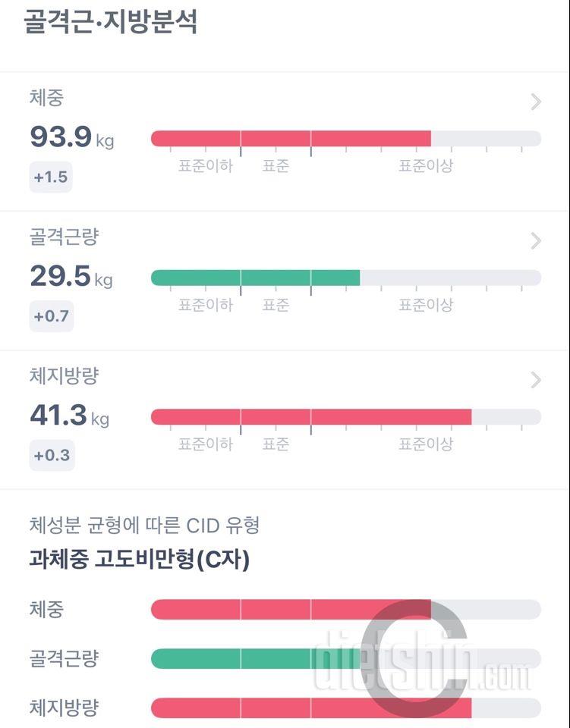The width and height of the screenshot is (570, 728).
Task: Click the CID chart 체지방량 bar
Action: pos(311,708)
